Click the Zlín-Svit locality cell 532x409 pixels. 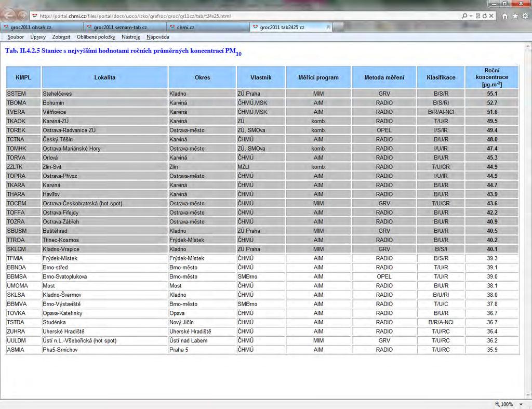tap(104, 167)
